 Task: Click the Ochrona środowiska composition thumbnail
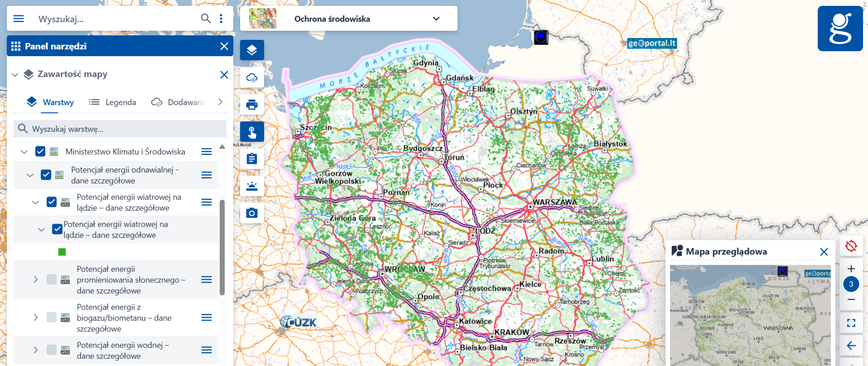pyautogui.click(x=263, y=19)
